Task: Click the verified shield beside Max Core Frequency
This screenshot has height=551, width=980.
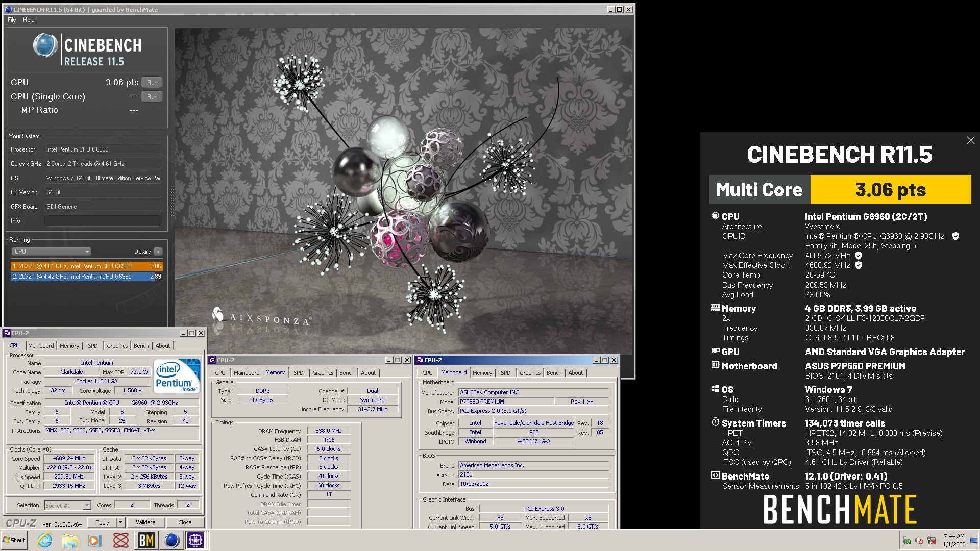Action: click(x=859, y=256)
